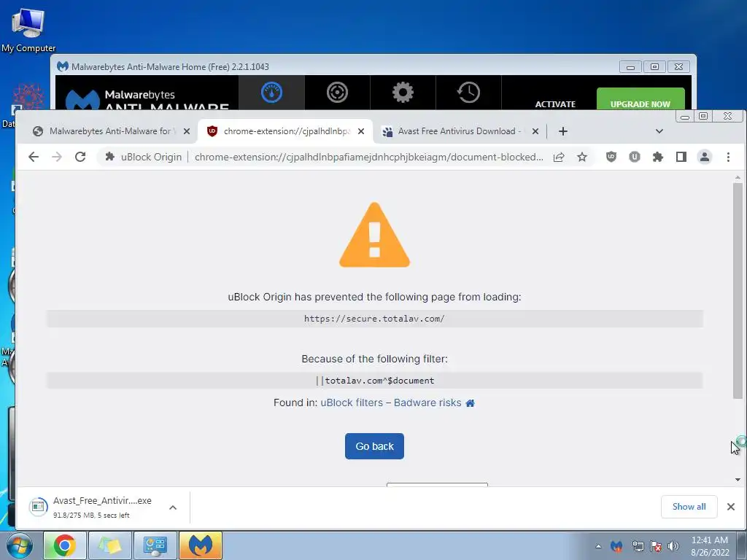Select the chrome-extension uBlock tab

click(x=285, y=131)
